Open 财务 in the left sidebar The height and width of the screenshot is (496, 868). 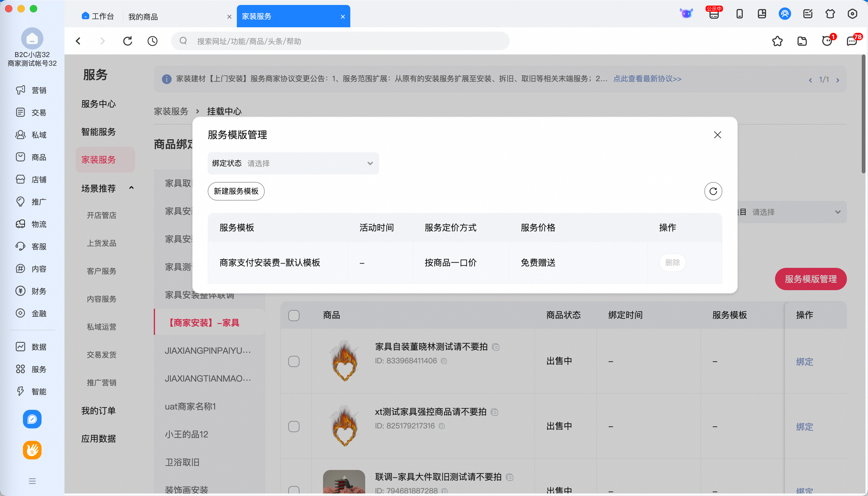pyautogui.click(x=31, y=291)
